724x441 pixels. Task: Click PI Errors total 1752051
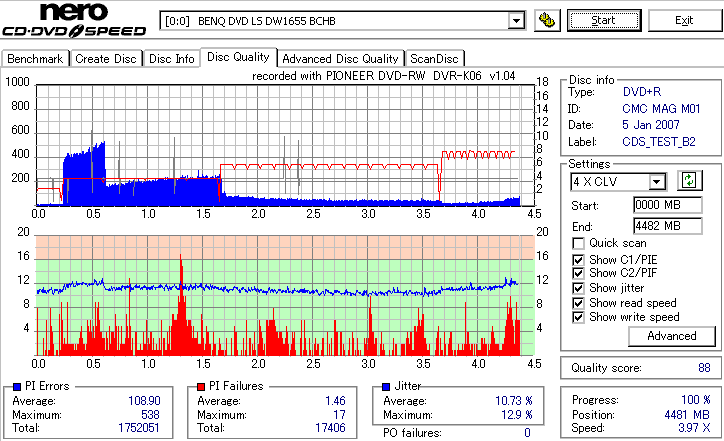pyautogui.click(x=139, y=428)
